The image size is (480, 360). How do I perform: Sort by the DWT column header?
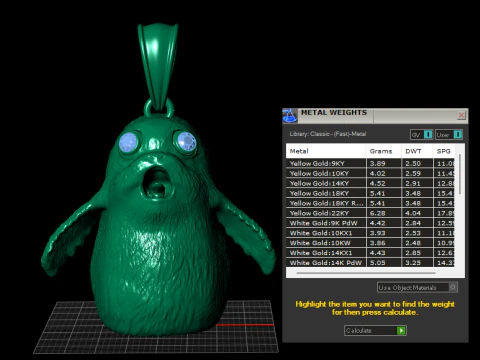pos(417,151)
